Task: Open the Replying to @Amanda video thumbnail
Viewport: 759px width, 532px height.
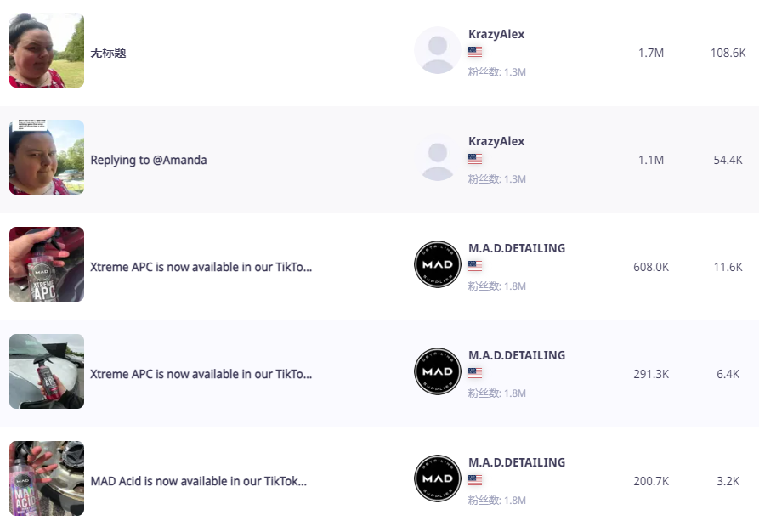Action: (47, 157)
